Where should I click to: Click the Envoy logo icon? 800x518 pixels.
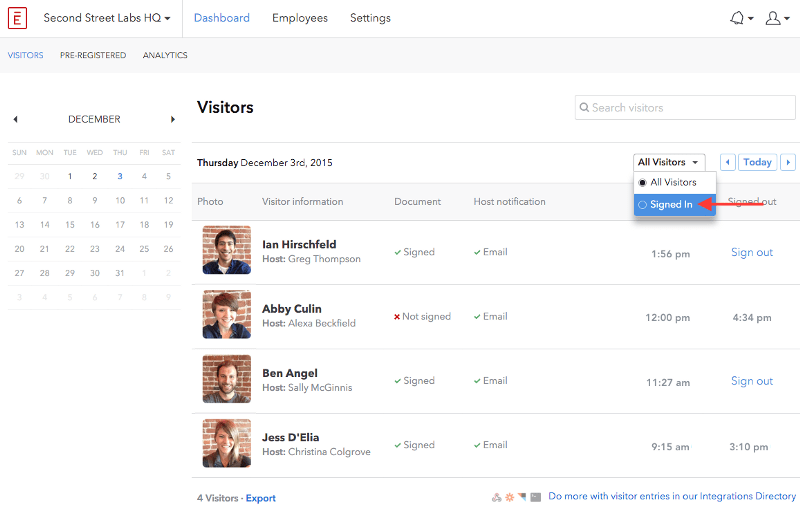17,18
